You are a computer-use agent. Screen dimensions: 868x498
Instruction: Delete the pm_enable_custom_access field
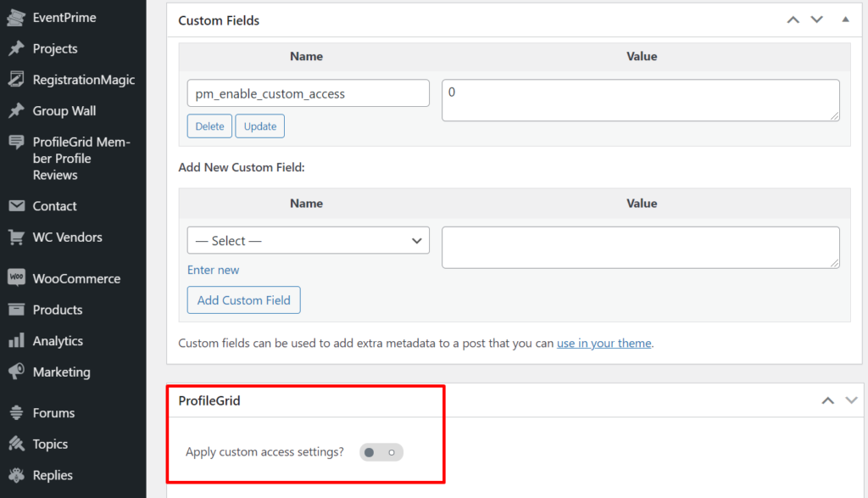click(209, 126)
